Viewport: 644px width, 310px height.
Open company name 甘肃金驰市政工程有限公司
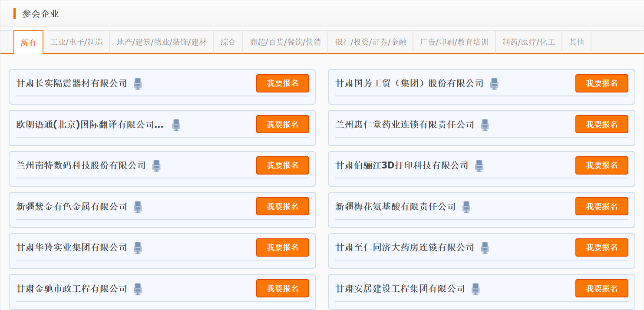72,289
